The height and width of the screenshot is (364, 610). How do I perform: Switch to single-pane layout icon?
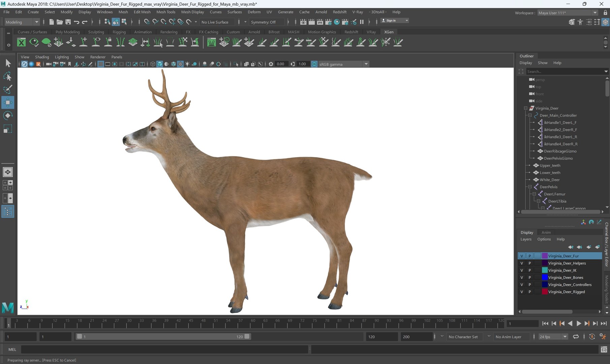tap(8, 172)
